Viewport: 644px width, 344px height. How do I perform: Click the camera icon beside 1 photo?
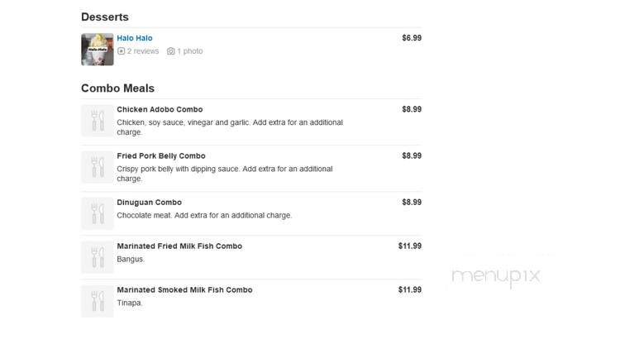point(170,51)
